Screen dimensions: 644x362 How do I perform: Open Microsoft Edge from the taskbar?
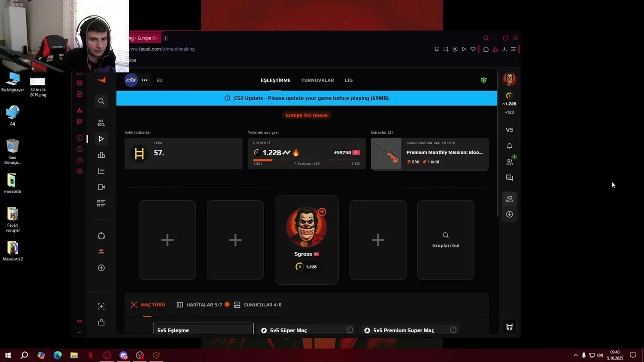[x=57, y=355]
